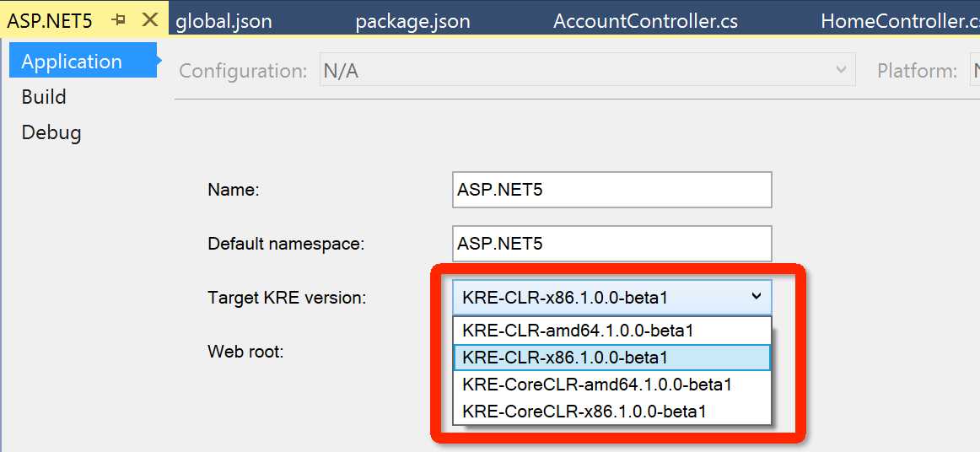Screen dimensions: 980x452
Task: Select the Build settings page
Action: (x=44, y=97)
